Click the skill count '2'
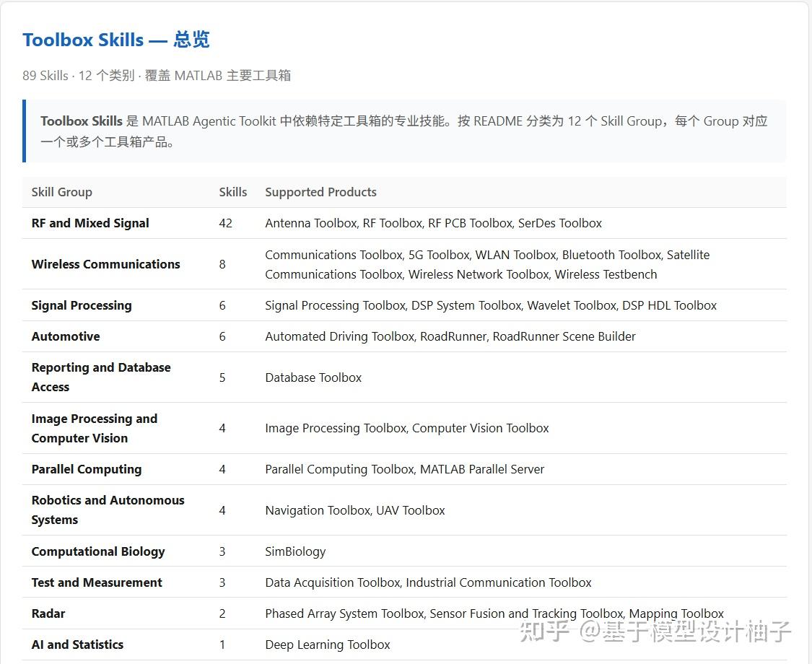The image size is (812, 664). [222, 613]
